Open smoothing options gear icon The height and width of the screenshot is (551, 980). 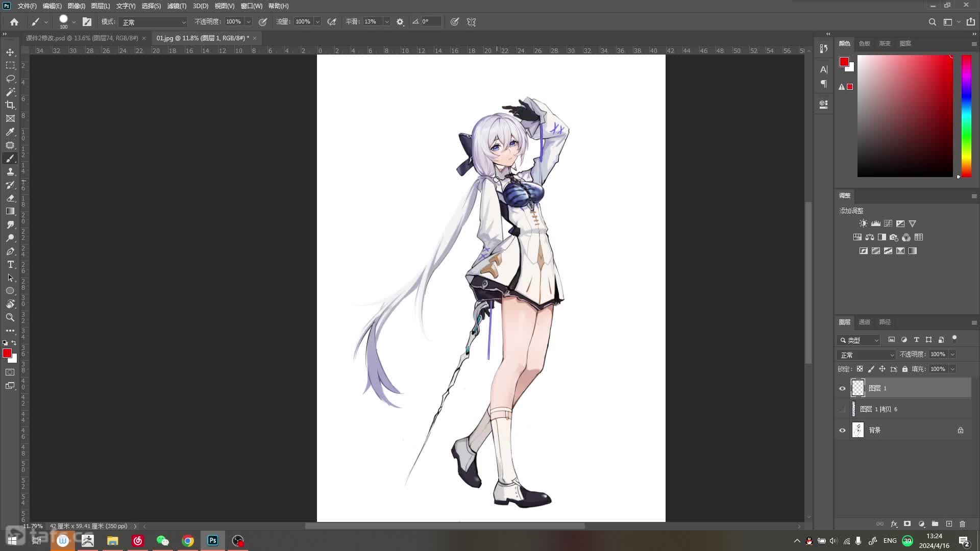point(400,22)
